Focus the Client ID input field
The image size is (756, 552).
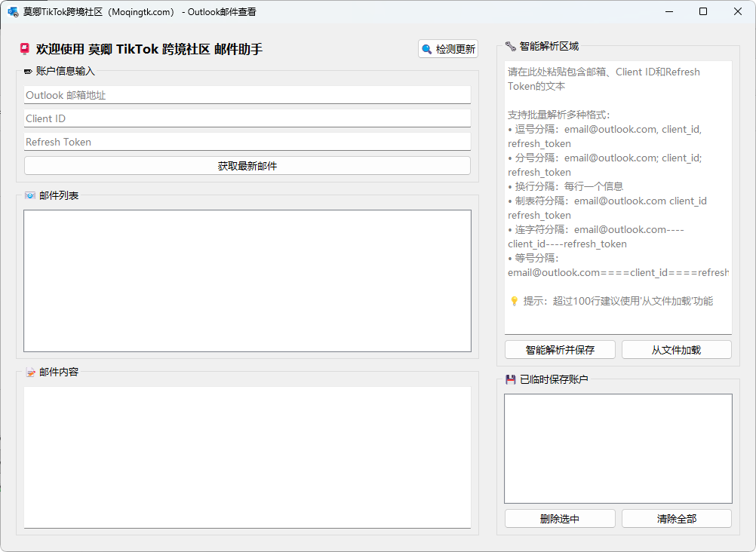click(247, 118)
